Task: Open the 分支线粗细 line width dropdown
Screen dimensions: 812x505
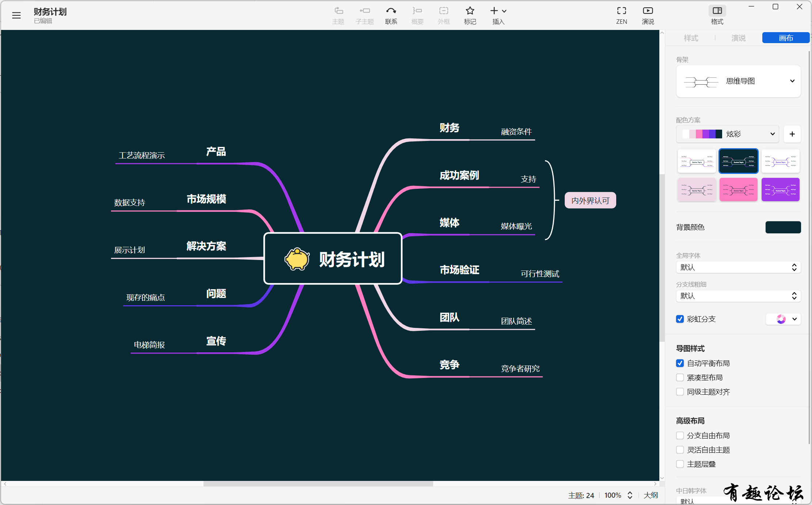Action: 738,296
